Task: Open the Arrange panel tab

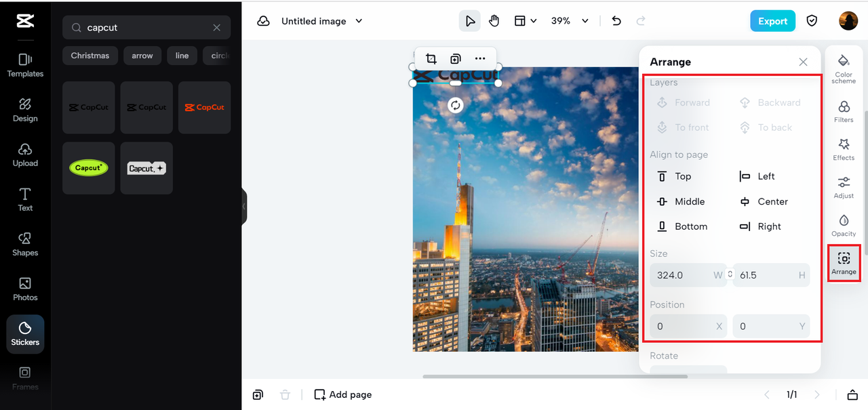Action: [x=844, y=264]
